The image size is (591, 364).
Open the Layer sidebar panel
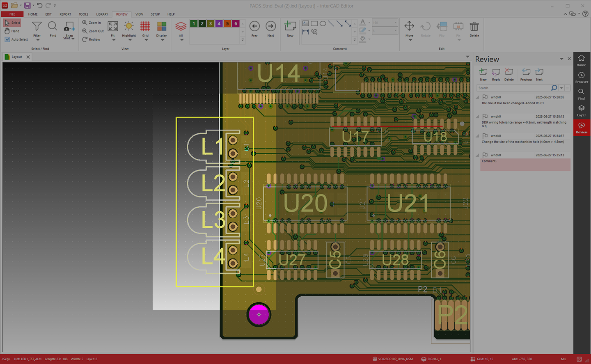pyautogui.click(x=582, y=111)
